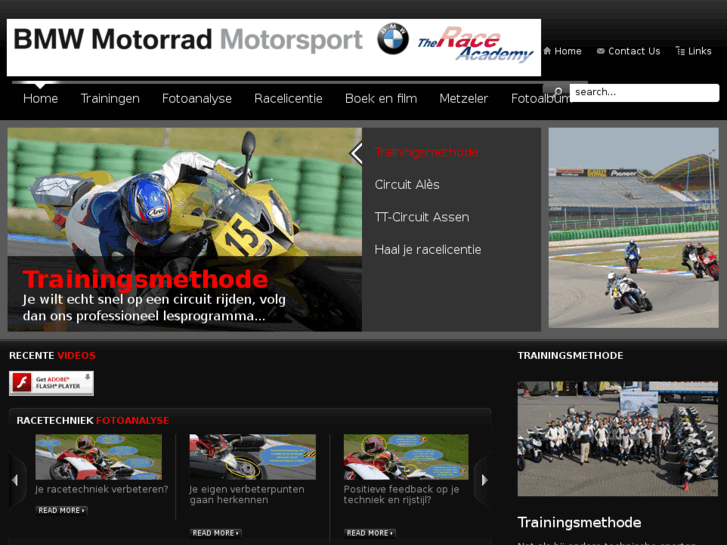Open the Home top link
727x545 pixels.
click(x=568, y=51)
